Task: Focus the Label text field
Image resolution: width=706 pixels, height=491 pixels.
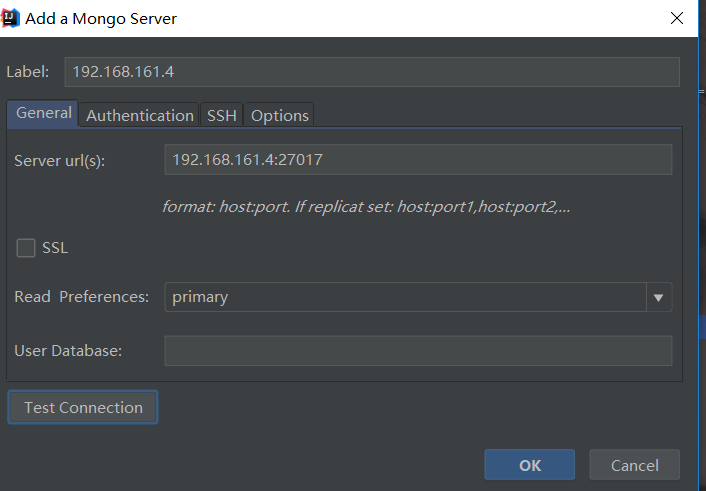Action: point(372,72)
